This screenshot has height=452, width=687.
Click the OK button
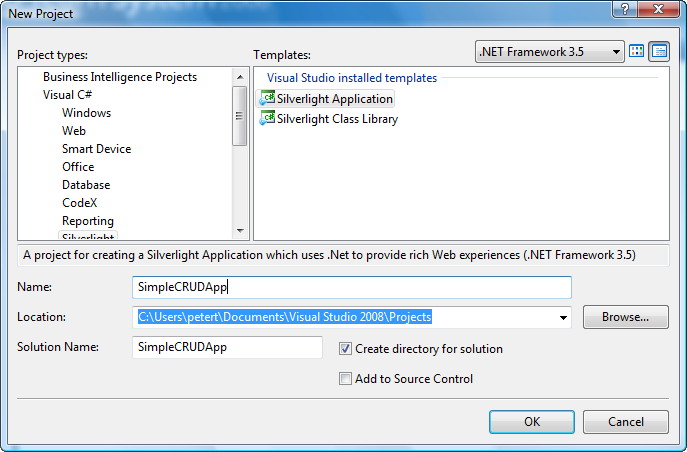531,421
